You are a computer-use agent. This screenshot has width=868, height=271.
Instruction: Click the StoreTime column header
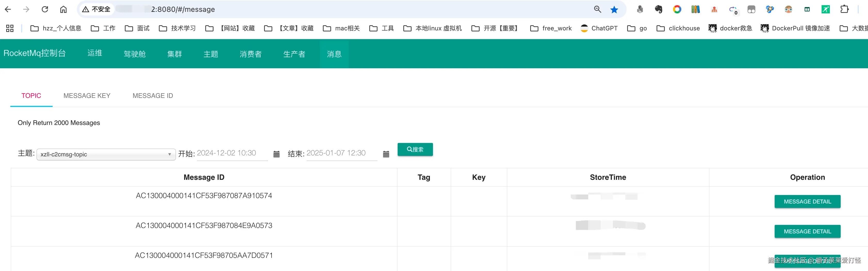(x=608, y=177)
